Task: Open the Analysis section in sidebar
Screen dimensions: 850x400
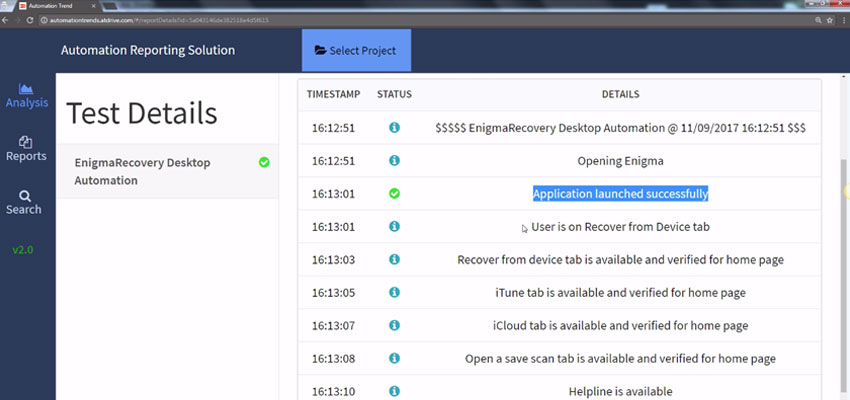Action: point(27,95)
